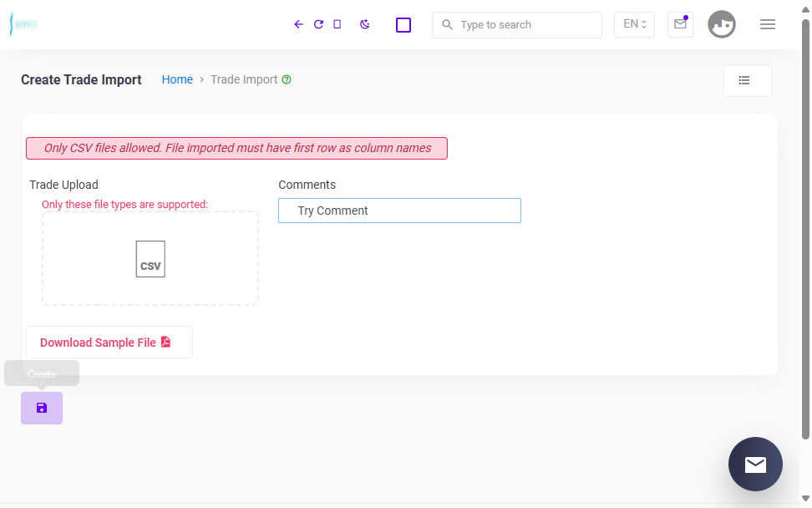Open the mail notifications icon

[680, 24]
